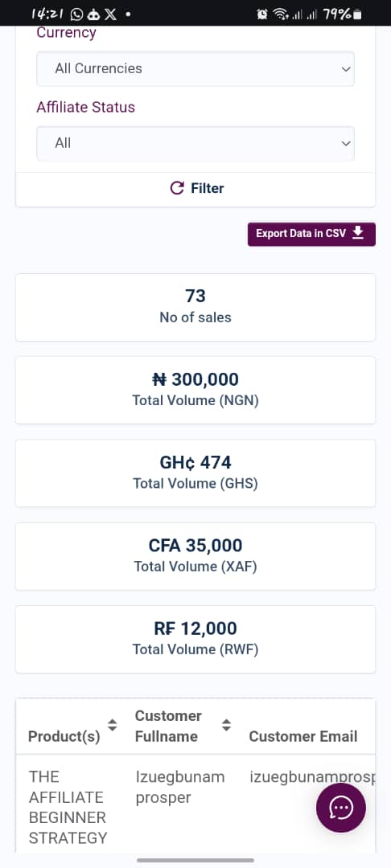
Task: Tap the Total Volume (NGN) card
Action: coord(195,390)
